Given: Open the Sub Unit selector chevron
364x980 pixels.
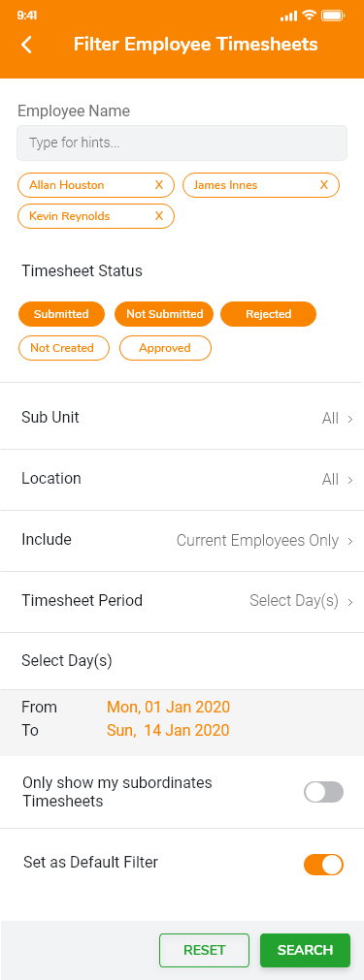Looking at the screenshot, I should 350,419.
